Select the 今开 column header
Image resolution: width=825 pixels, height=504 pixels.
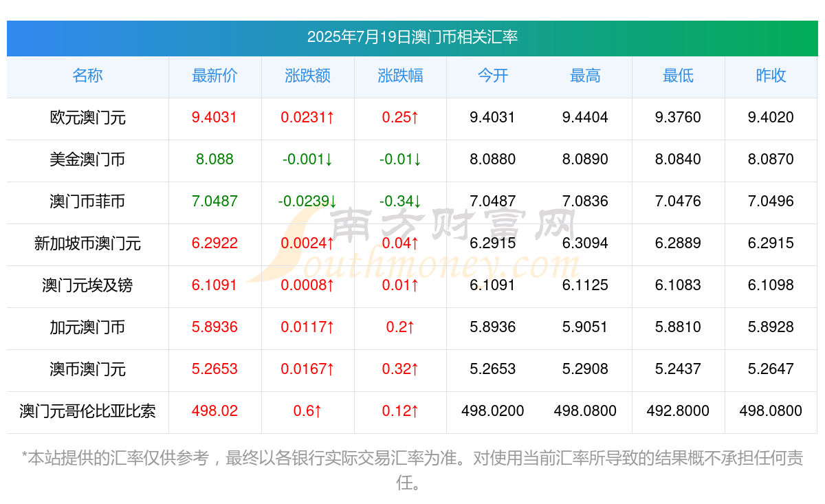click(x=493, y=76)
